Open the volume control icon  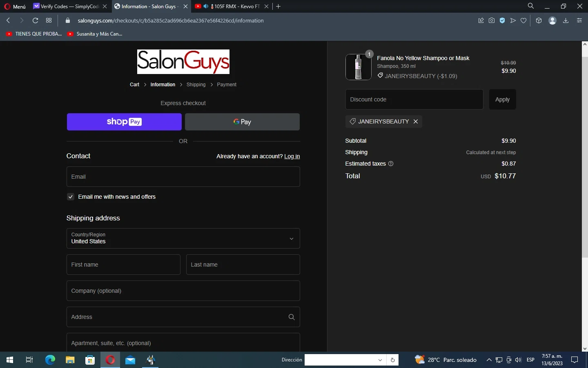pos(518,360)
